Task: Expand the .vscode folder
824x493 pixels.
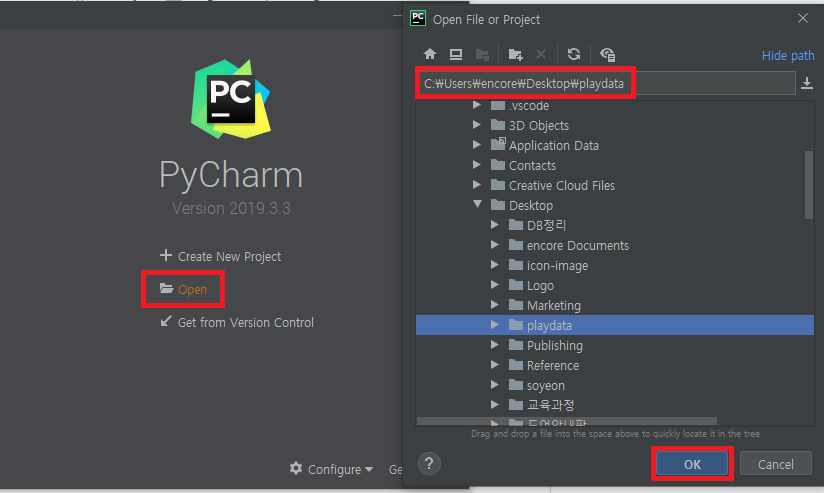Action: [477, 105]
